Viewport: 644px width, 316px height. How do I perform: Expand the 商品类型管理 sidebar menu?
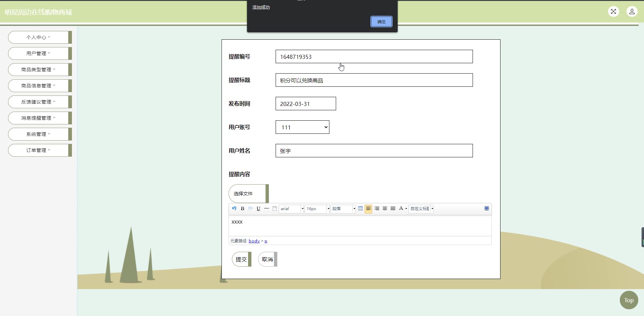(40, 70)
